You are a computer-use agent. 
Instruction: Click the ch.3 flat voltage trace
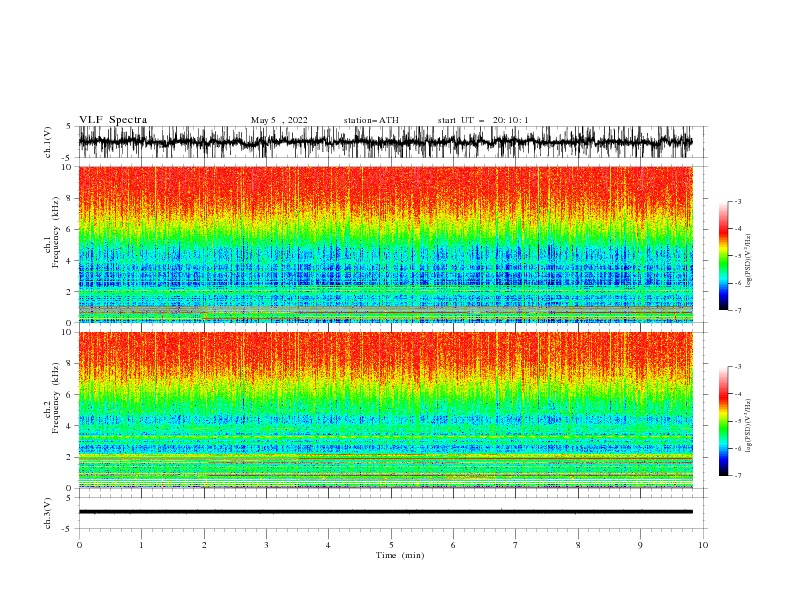click(385, 512)
